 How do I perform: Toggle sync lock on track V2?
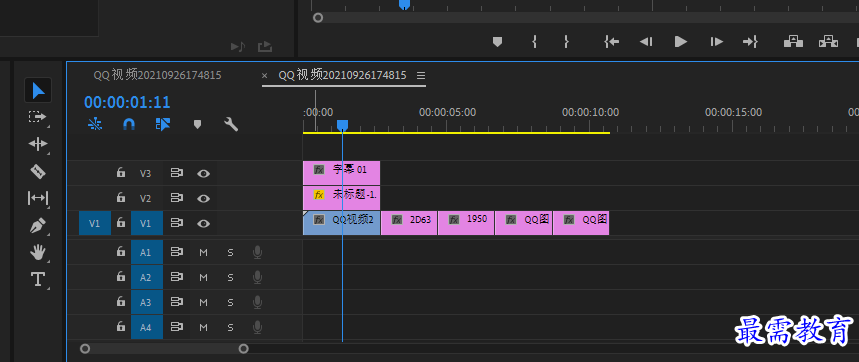pos(176,198)
